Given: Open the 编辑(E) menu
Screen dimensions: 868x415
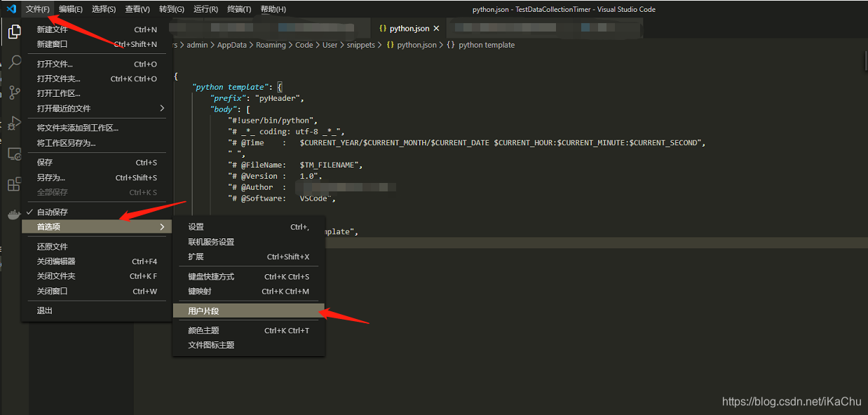Looking at the screenshot, I should pos(71,9).
